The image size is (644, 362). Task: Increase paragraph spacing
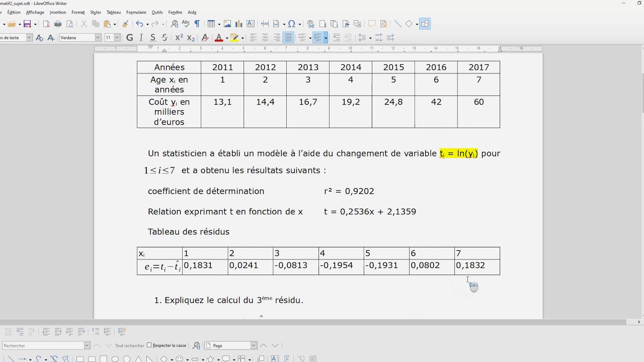379,37
